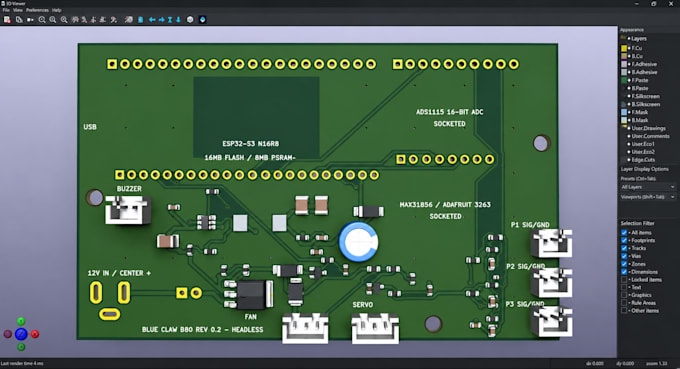Screen dimensions: 680x369
Task: Rotate Y clockwise toolbar icon
Action: (x=93, y=20)
